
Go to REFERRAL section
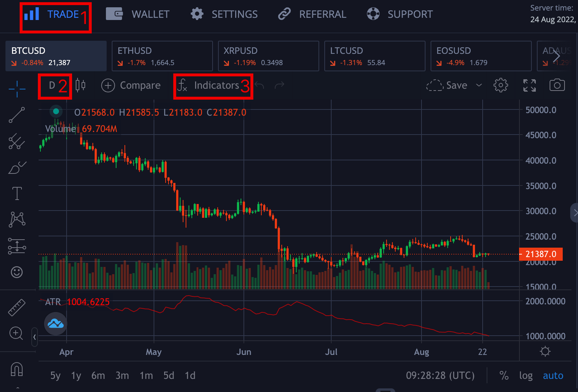pos(312,14)
